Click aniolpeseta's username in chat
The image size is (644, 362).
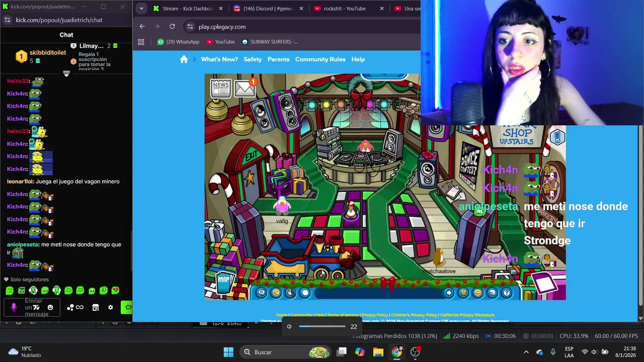pyautogui.click(x=23, y=244)
